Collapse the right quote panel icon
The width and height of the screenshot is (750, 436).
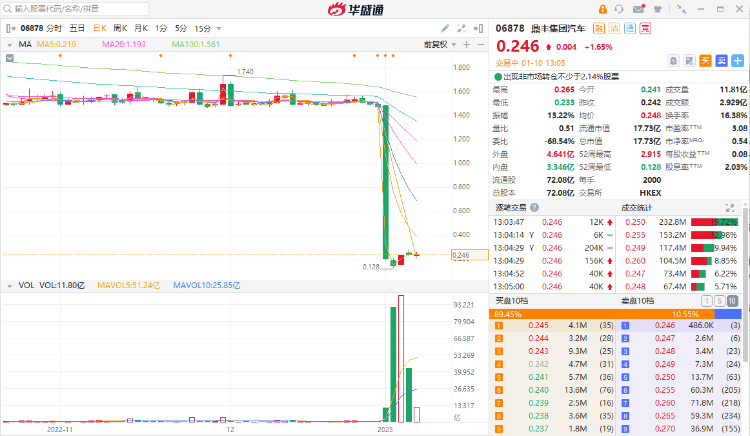(478, 28)
